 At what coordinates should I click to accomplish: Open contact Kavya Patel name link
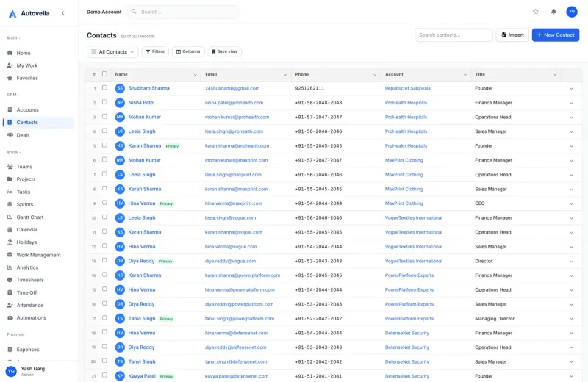pos(142,376)
